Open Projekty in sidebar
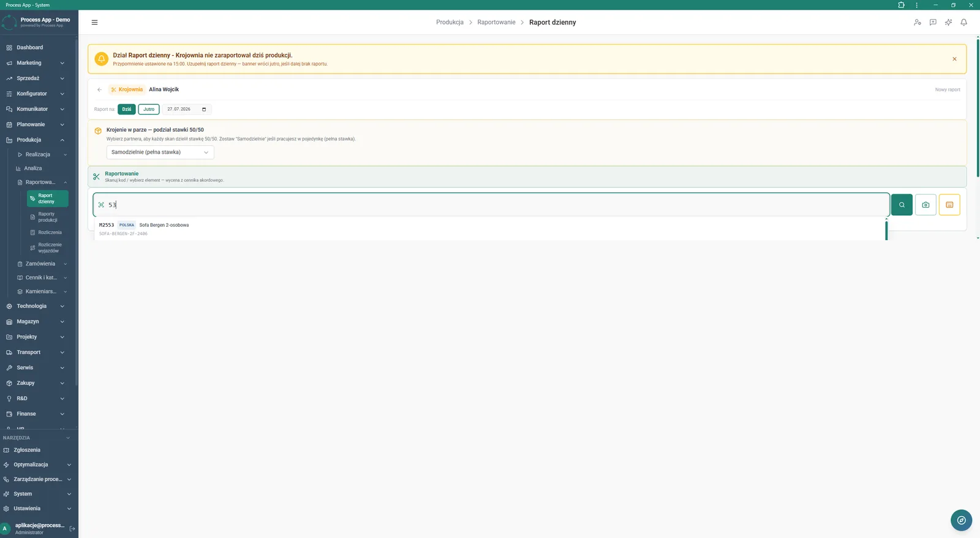980x538 pixels. [27, 337]
